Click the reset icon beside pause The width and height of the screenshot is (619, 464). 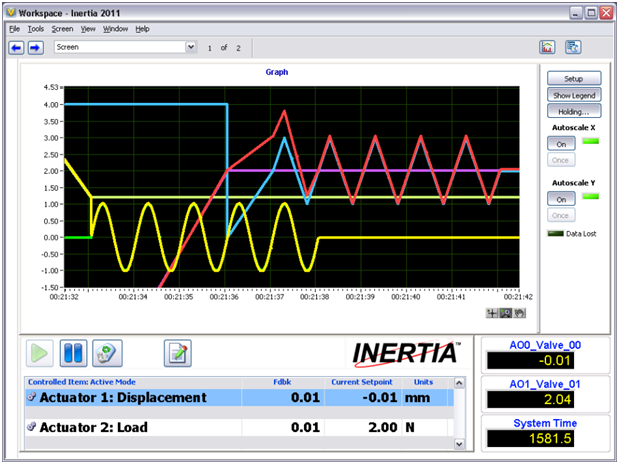[106, 353]
